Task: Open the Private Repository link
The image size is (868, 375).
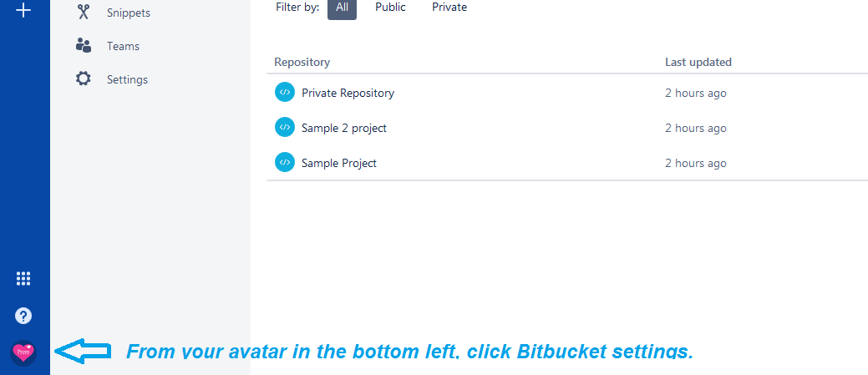Action: tap(348, 93)
